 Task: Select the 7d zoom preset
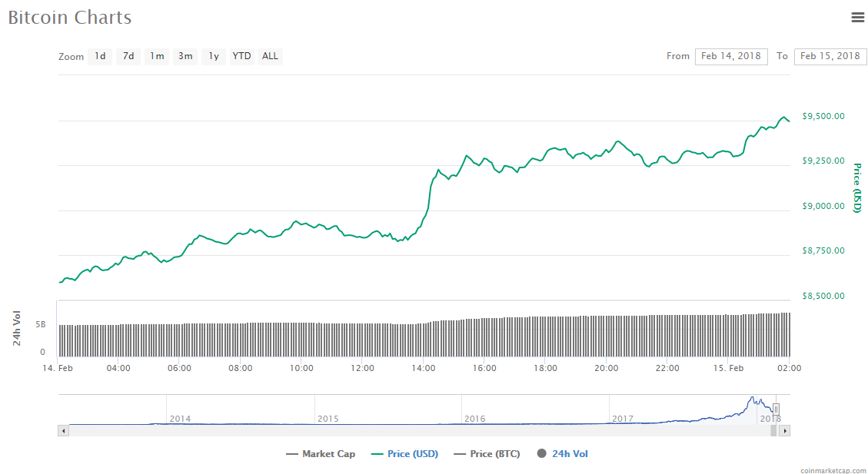coord(128,56)
